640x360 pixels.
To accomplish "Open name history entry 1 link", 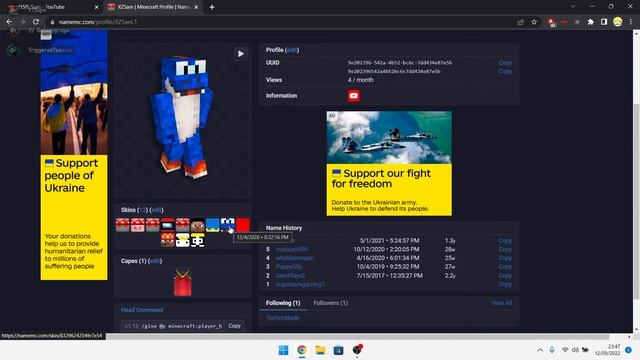I will pos(300,284).
